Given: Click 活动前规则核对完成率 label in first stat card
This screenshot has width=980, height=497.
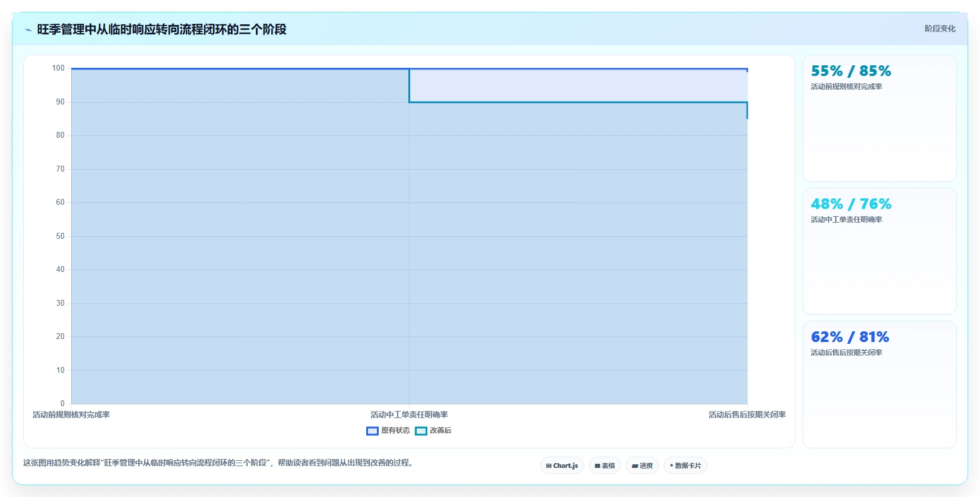Looking at the screenshot, I should tap(846, 87).
